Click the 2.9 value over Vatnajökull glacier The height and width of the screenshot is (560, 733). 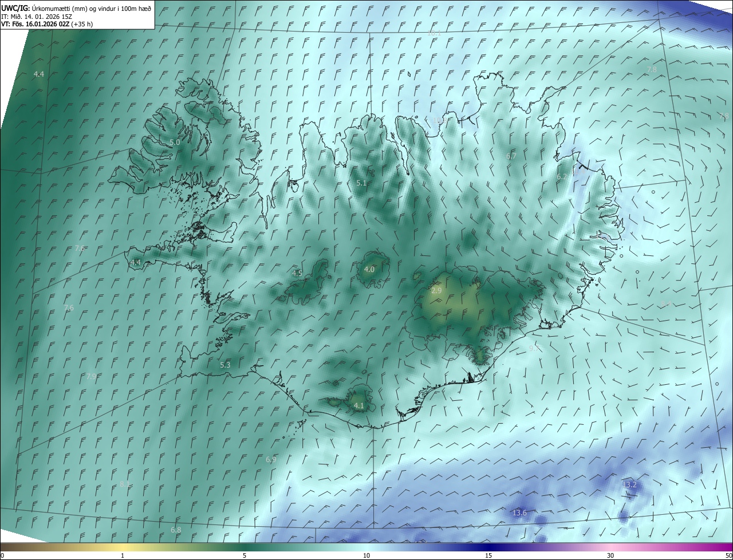(x=436, y=291)
